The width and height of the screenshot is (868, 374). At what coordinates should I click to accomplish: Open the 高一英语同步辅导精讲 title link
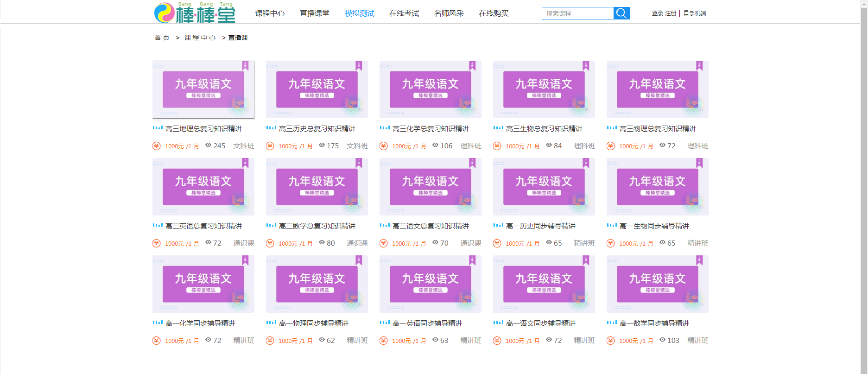point(427,323)
